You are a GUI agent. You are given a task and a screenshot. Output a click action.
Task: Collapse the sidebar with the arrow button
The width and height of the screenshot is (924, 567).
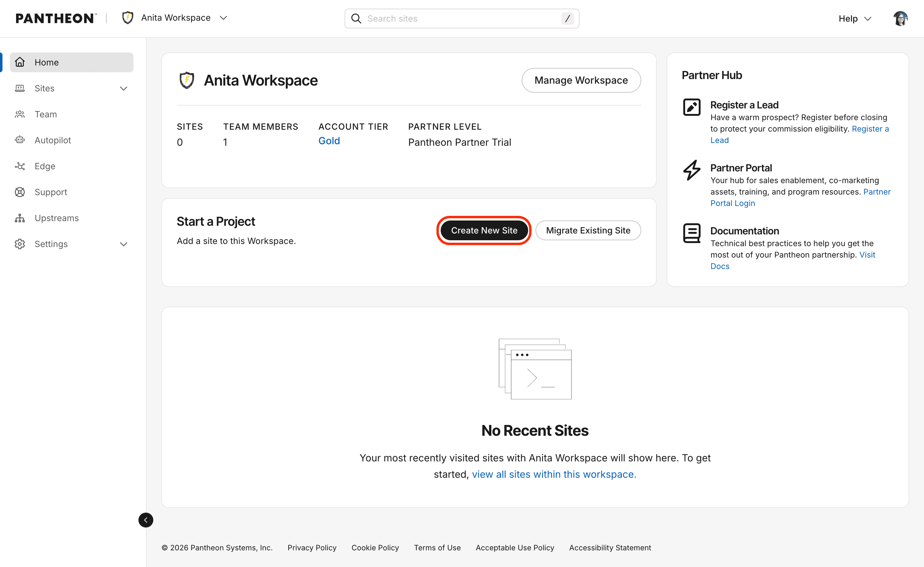146,520
